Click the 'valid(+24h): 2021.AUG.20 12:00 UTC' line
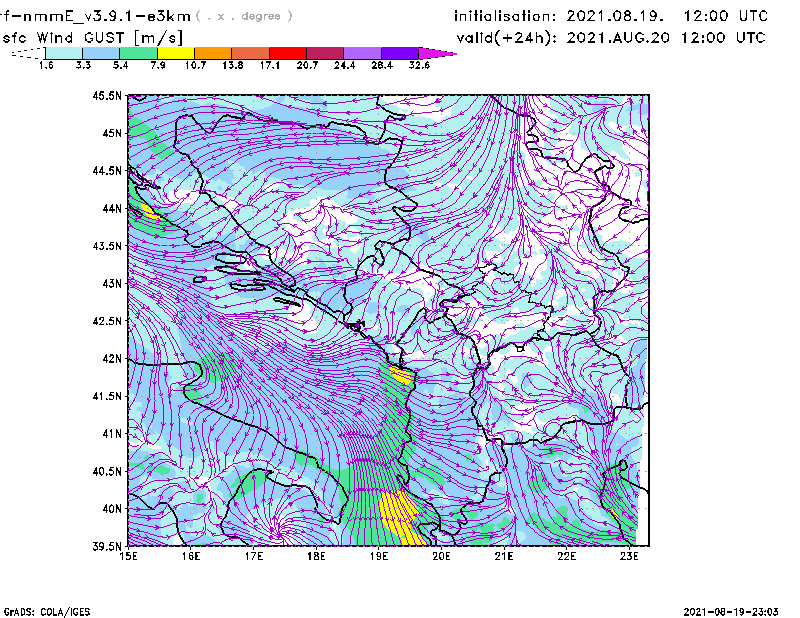Image resolution: width=800 pixels, height=618 pixels. (x=611, y=38)
